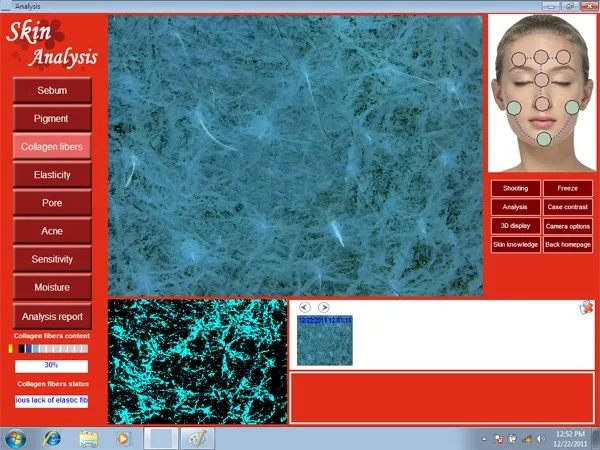Open the 3D display view
Viewport: 600px width, 450px height.
tap(515, 226)
